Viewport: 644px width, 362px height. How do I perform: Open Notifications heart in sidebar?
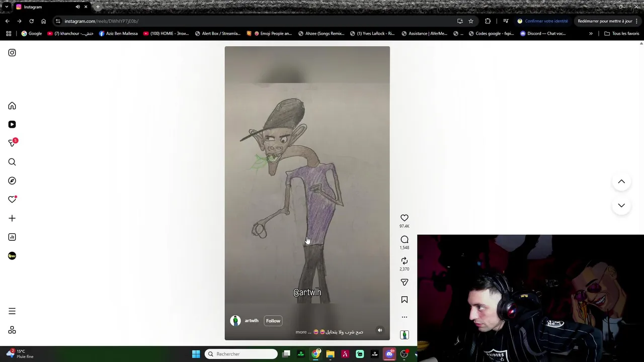click(12, 200)
